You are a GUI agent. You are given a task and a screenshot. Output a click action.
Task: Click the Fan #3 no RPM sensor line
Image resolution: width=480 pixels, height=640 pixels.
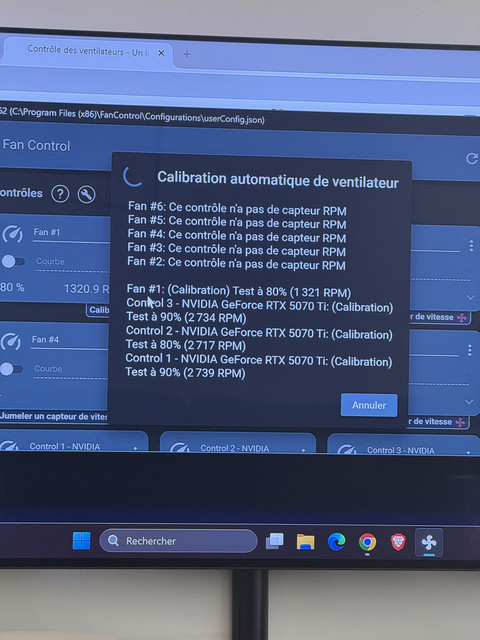(236, 249)
